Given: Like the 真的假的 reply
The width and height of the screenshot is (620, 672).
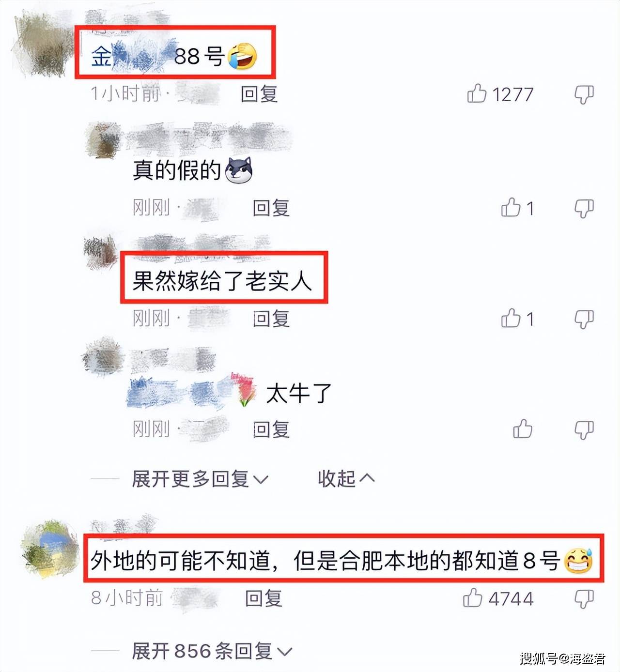Looking at the screenshot, I should pos(511,207).
